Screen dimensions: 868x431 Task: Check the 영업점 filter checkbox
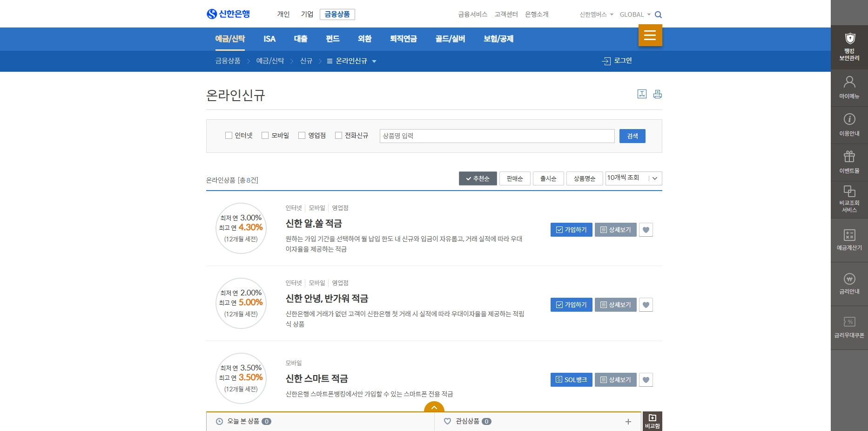[302, 136]
